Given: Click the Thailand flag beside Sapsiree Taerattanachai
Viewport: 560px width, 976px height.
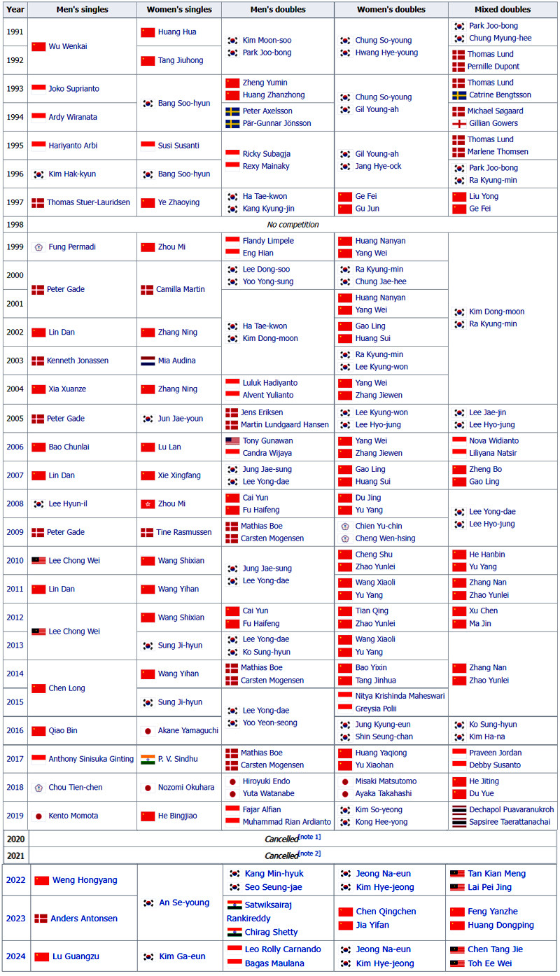Looking at the screenshot, I should coord(459,822).
